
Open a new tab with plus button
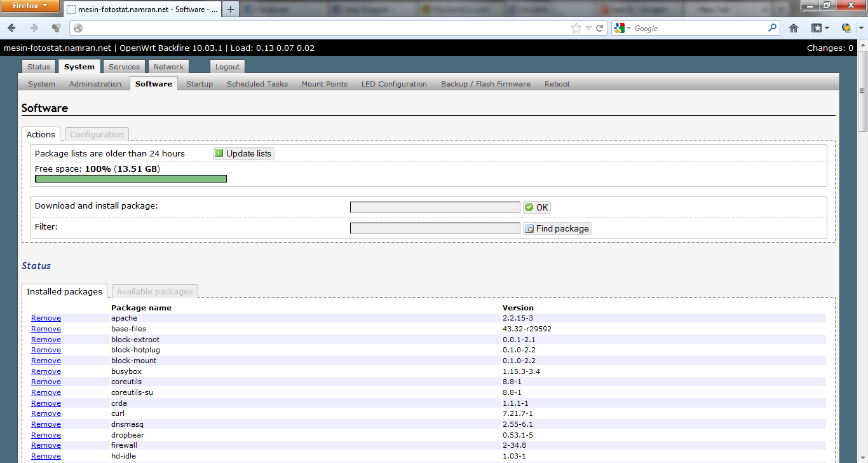(x=231, y=10)
